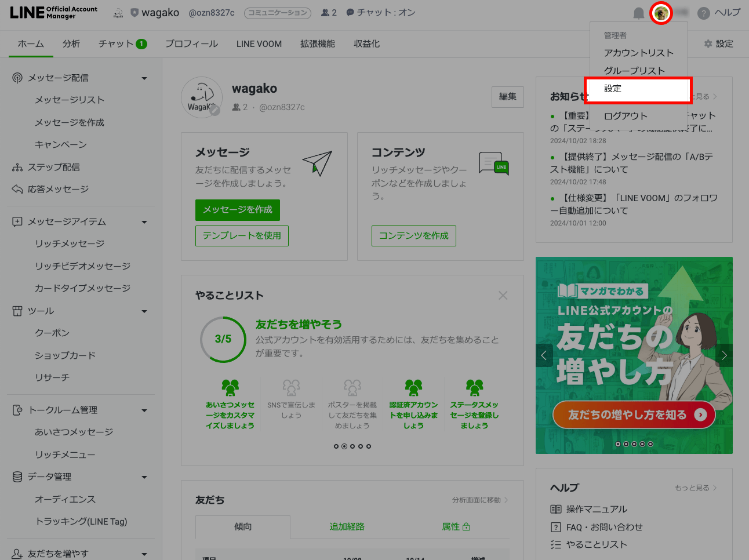This screenshot has width=749, height=560.
Task: Close the やることリスト panel
Action: pos(503,296)
